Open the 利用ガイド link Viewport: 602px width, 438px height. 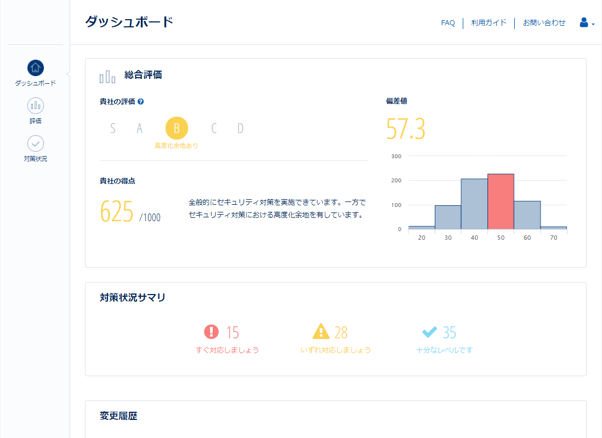point(488,23)
